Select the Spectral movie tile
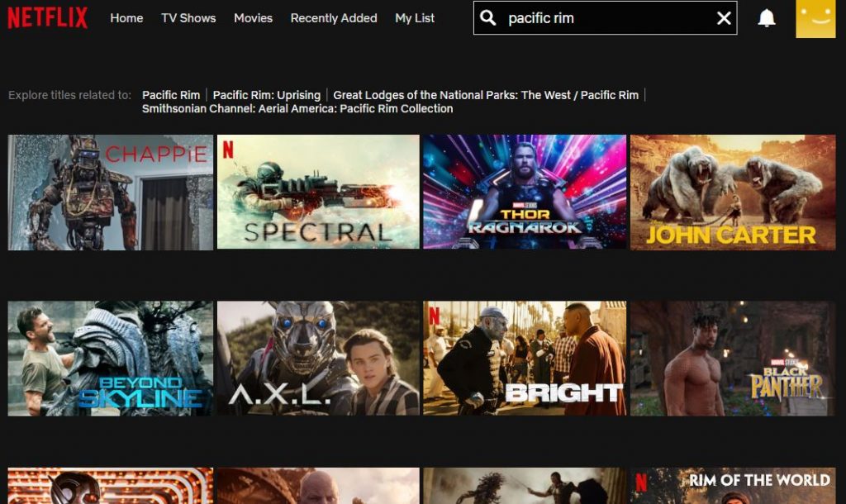846x504 pixels. pos(318,193)
